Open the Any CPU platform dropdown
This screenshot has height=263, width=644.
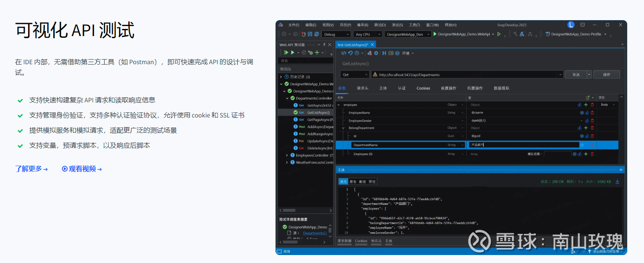point(367,34)
